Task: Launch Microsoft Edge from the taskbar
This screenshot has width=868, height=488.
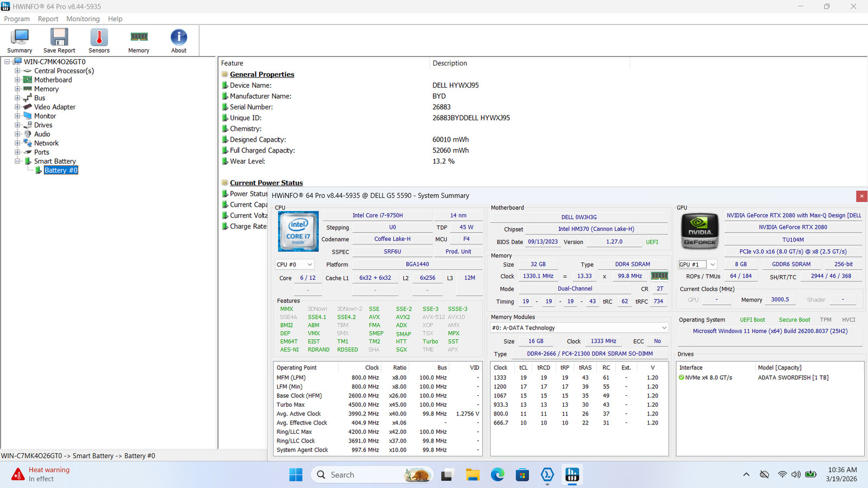Action: [x=497, y=475]
